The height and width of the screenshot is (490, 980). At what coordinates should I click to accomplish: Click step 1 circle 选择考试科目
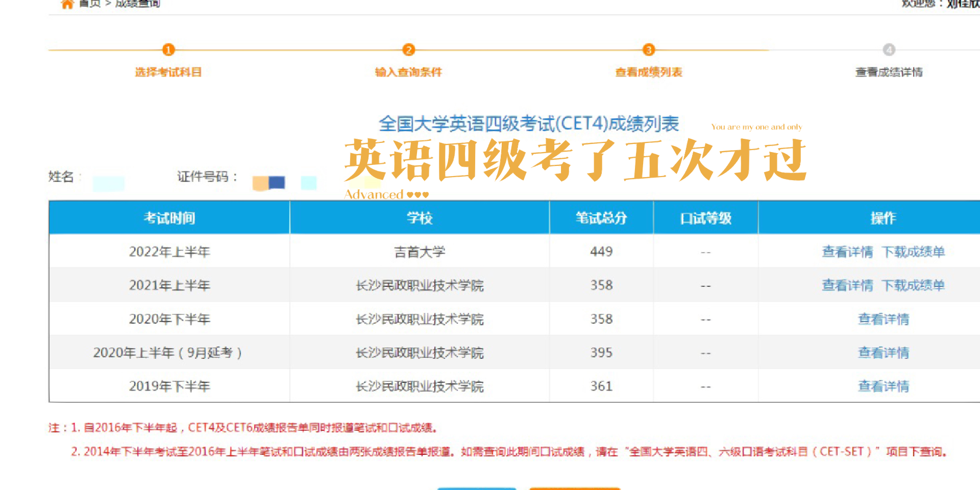(x=168, y=50)
